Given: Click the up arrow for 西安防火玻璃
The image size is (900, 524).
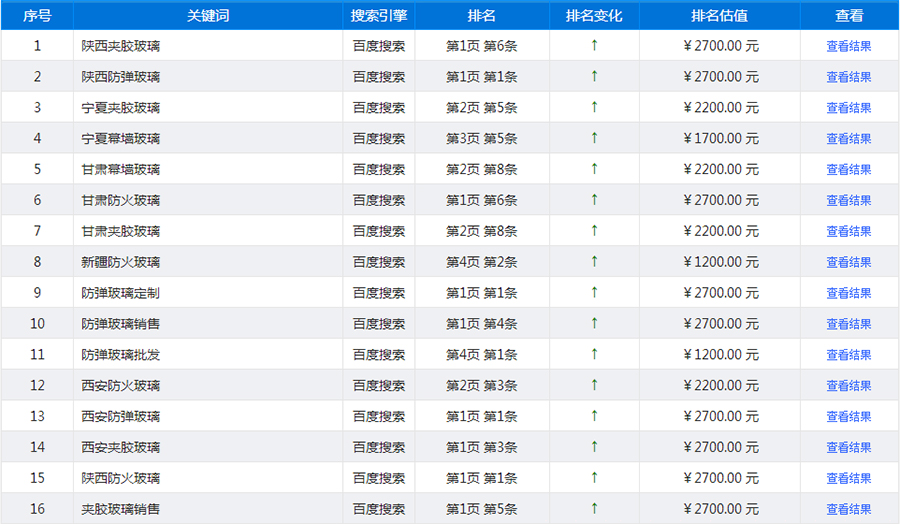Looking at the screenshot, I should [594, 386].
